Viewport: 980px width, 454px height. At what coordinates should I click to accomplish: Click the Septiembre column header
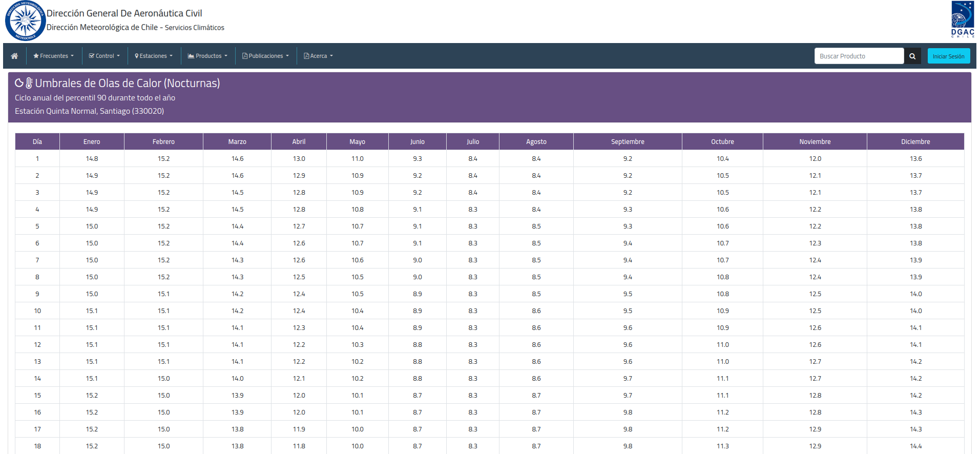pyautogui.click(x=628, y=141)
